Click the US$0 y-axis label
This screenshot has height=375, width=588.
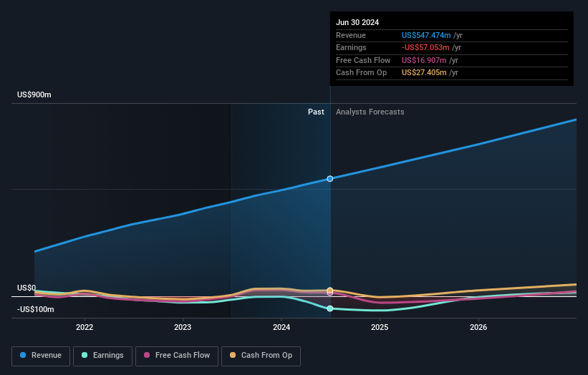[26, 288]
